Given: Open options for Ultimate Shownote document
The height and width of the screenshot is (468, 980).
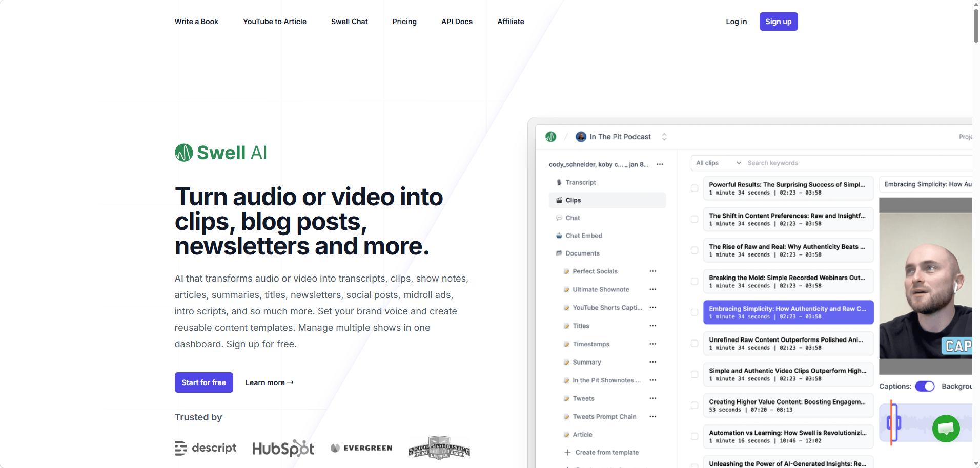Looking at the screenshot, I should [652, 289].
